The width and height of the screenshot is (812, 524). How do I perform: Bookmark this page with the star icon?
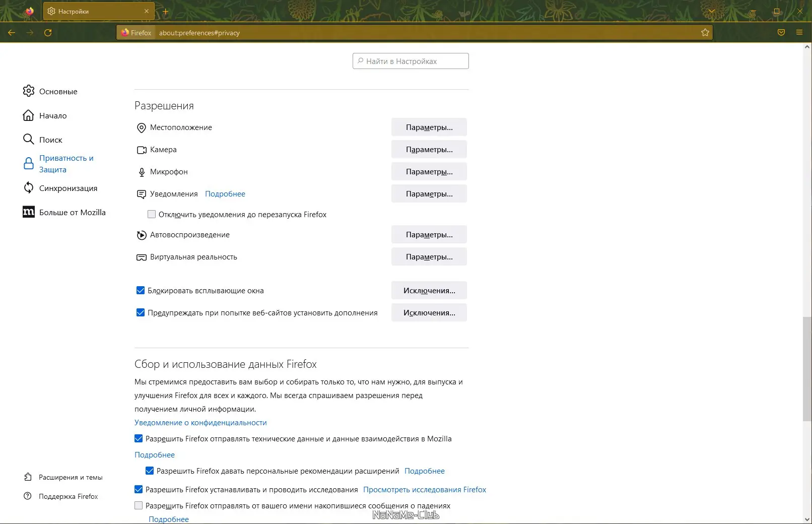(x=704, y=32)
